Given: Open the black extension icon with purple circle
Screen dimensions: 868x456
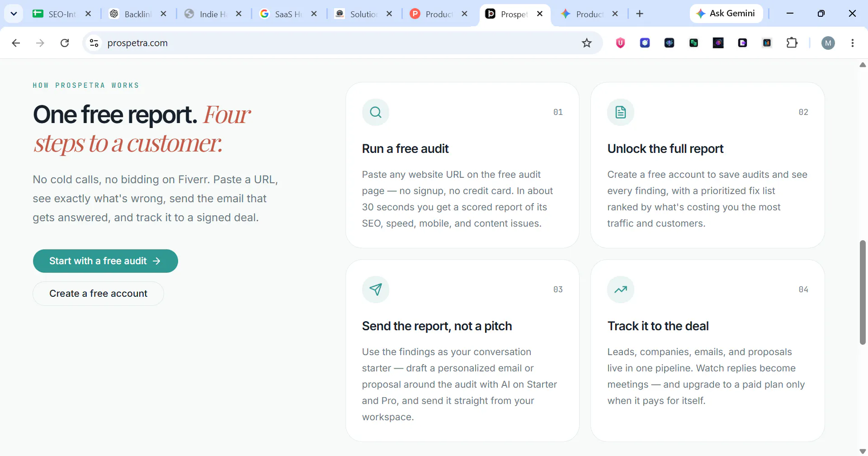Looking at the screenshot, I should point(718,43).
